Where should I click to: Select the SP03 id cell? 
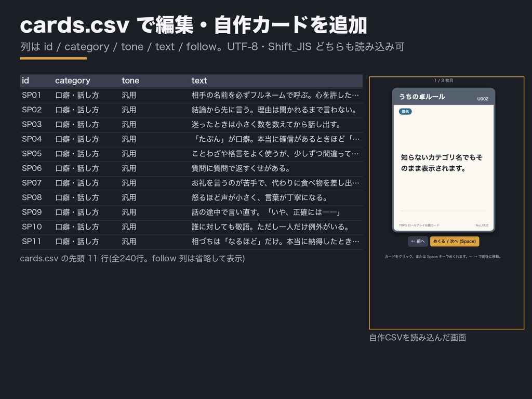[32, 125]
